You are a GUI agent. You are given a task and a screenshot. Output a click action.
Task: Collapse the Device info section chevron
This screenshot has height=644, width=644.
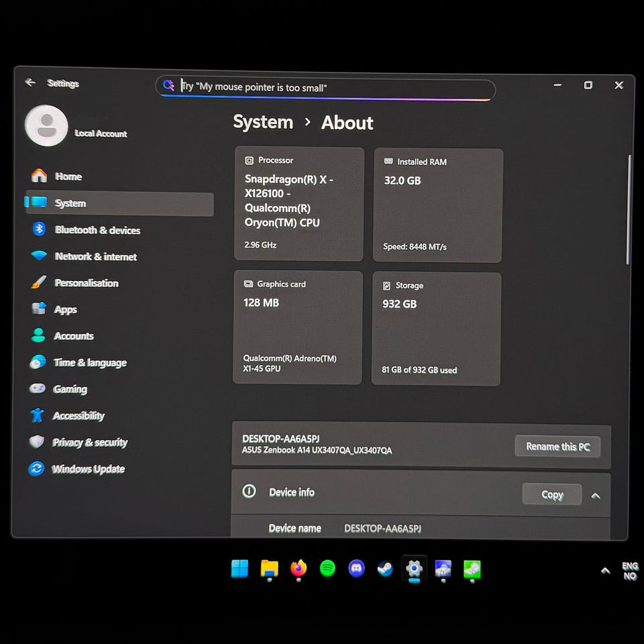point(595,496)
